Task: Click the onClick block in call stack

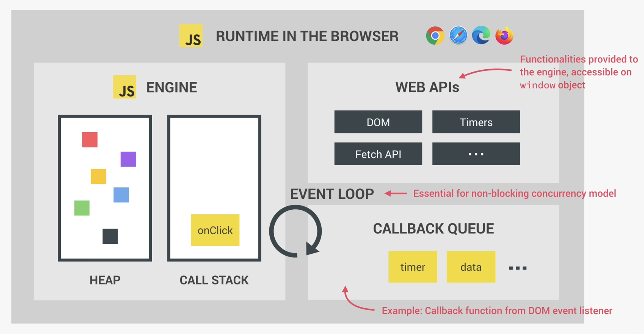Action: tap(215, 230)
